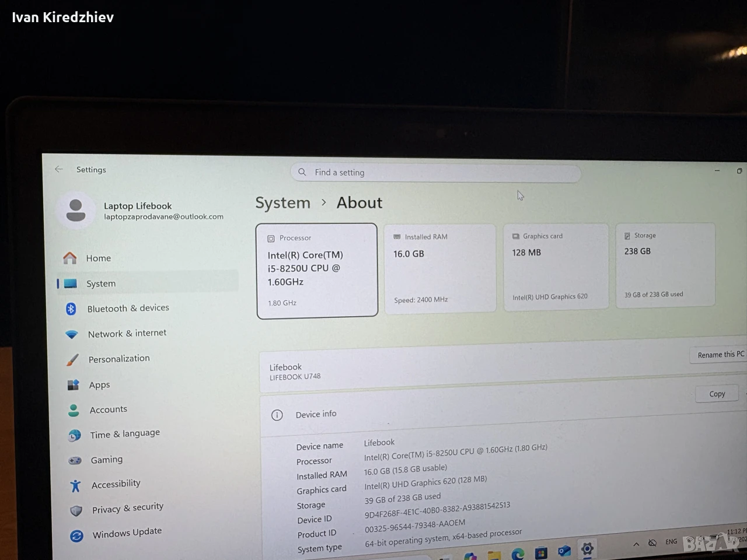Show hidden tray icons chevron
This screenshot has height=560, width=747.
(x=636, y=544)
